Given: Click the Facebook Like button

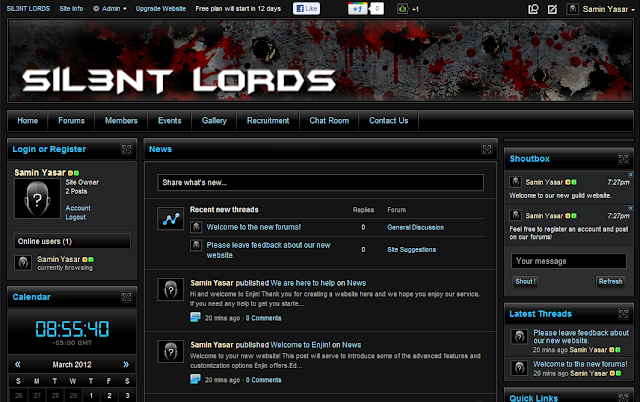Looking at the screenshot, I should (307, 9).
